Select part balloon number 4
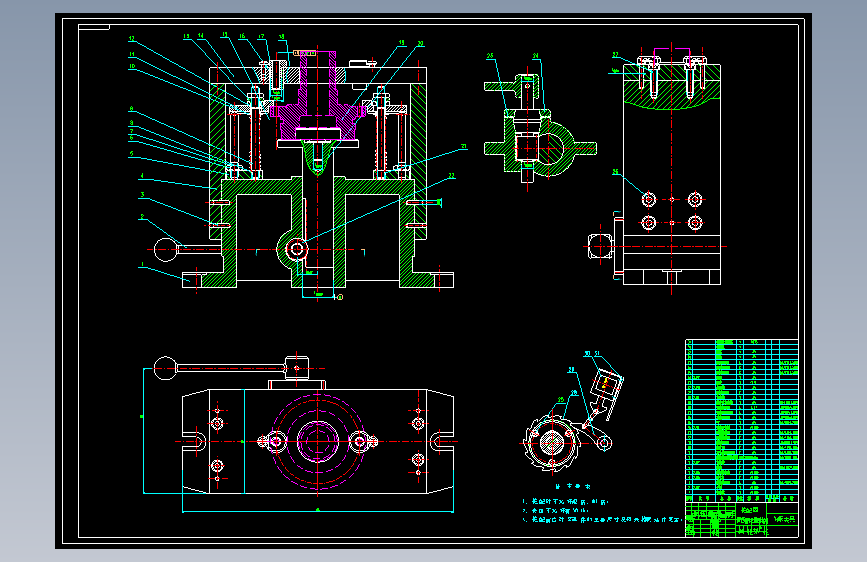This screenshot has width=867, height=562. coord(142,176)
